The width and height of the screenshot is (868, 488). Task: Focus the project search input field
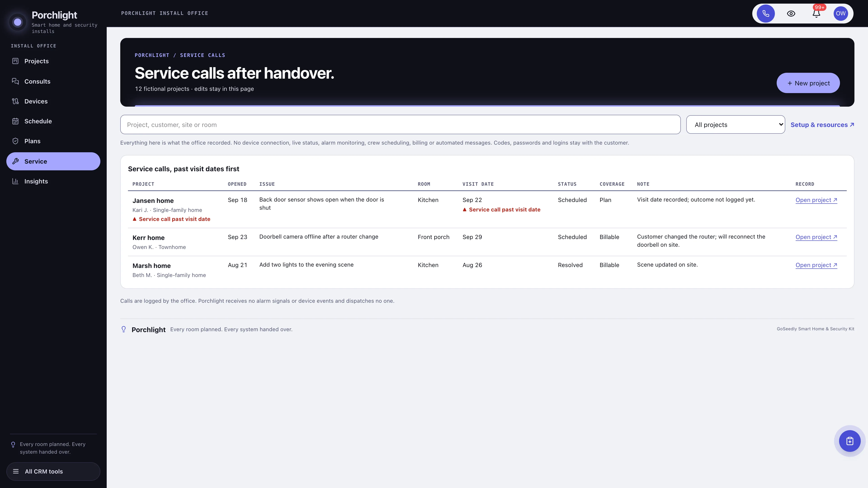(x=400, y=125)
